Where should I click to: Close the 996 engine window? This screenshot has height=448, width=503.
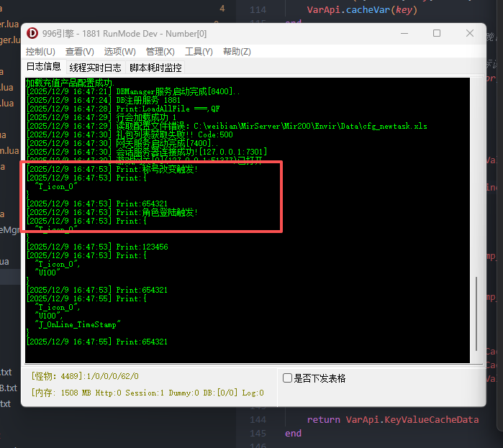470,34
